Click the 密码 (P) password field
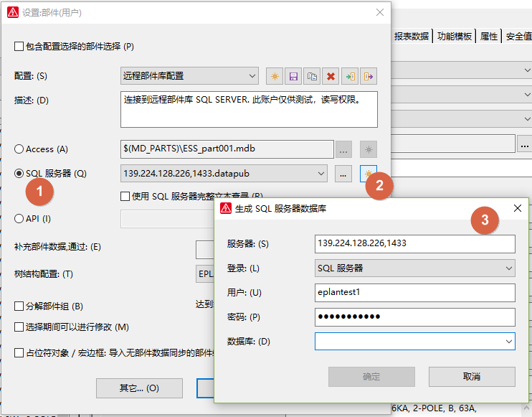The image size is (532, 417). point(415,317)
